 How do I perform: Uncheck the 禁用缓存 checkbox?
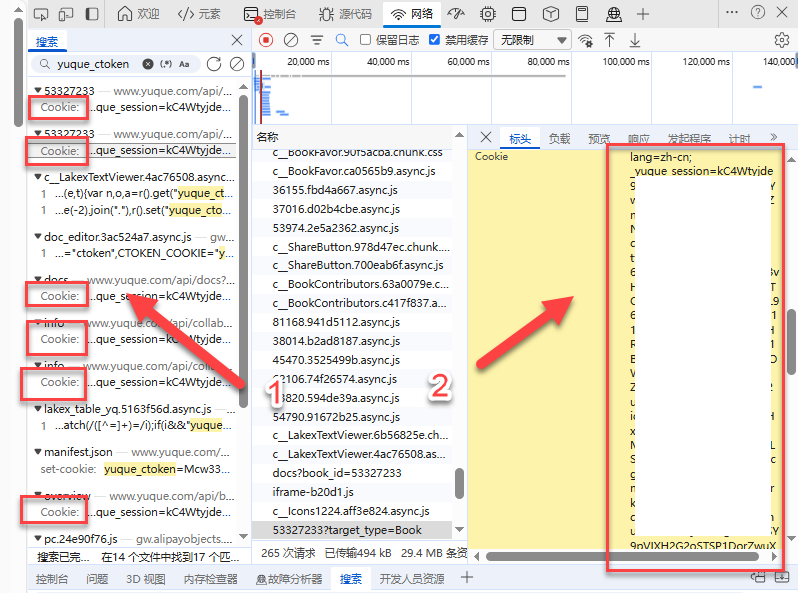[x=435, y=40]
